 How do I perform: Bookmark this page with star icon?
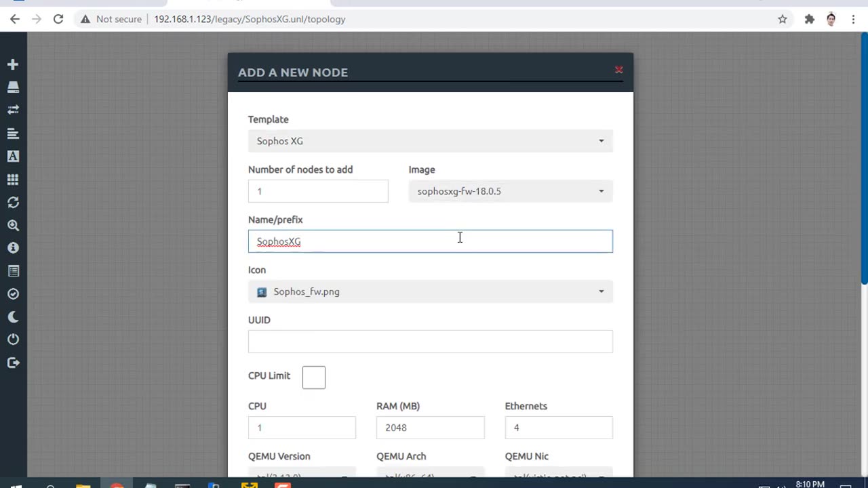pos(783,19)
